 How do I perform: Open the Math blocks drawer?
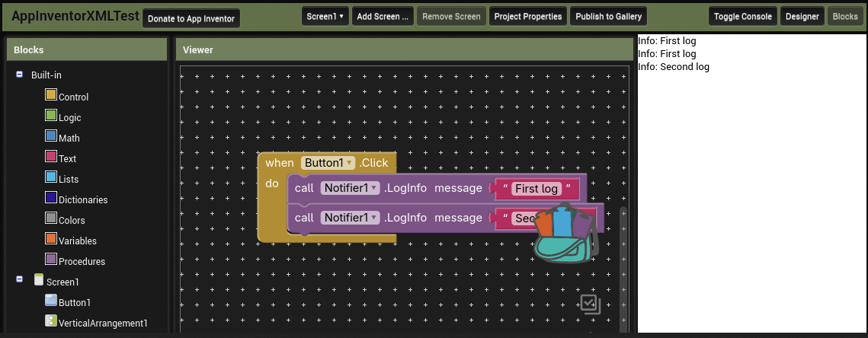(69, 138)
